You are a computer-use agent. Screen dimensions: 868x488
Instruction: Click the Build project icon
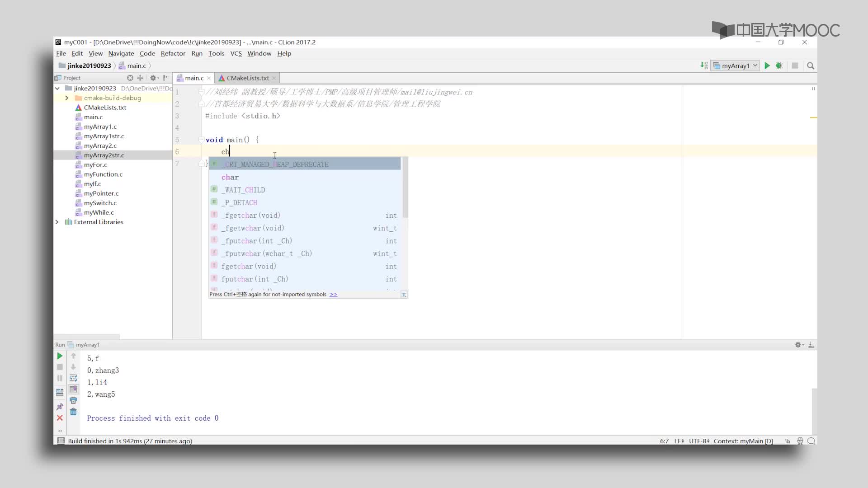click(704, 66)
